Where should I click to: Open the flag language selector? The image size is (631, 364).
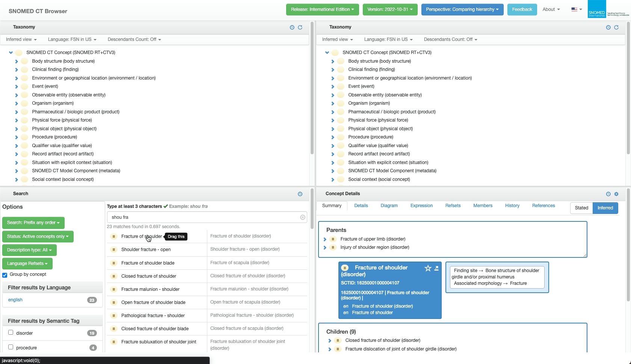tap(577, 9)
